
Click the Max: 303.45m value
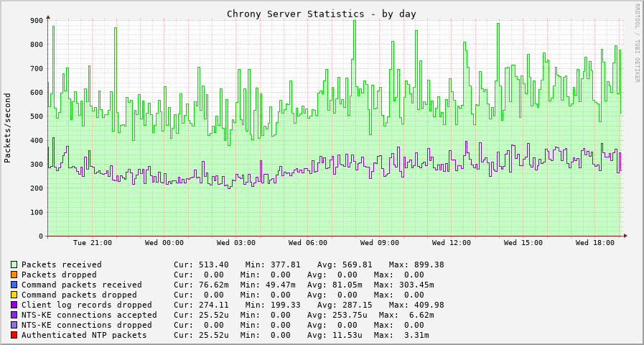tap(403, 285)
